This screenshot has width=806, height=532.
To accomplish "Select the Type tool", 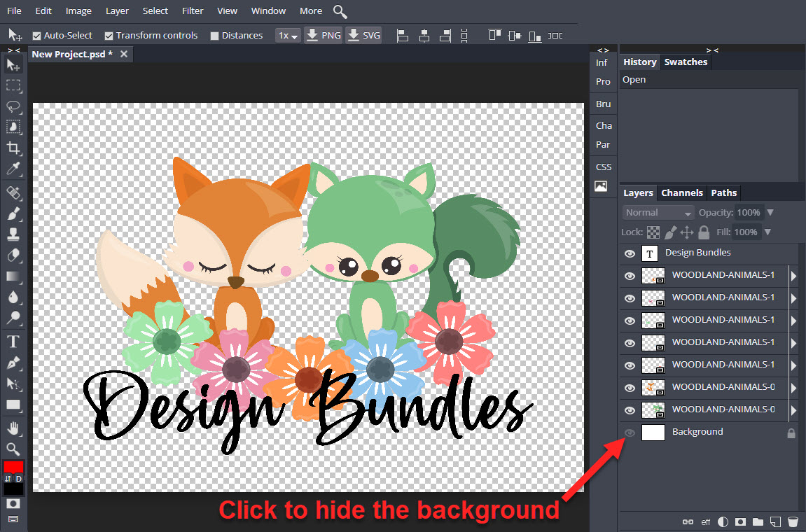I will coord(13,342).
